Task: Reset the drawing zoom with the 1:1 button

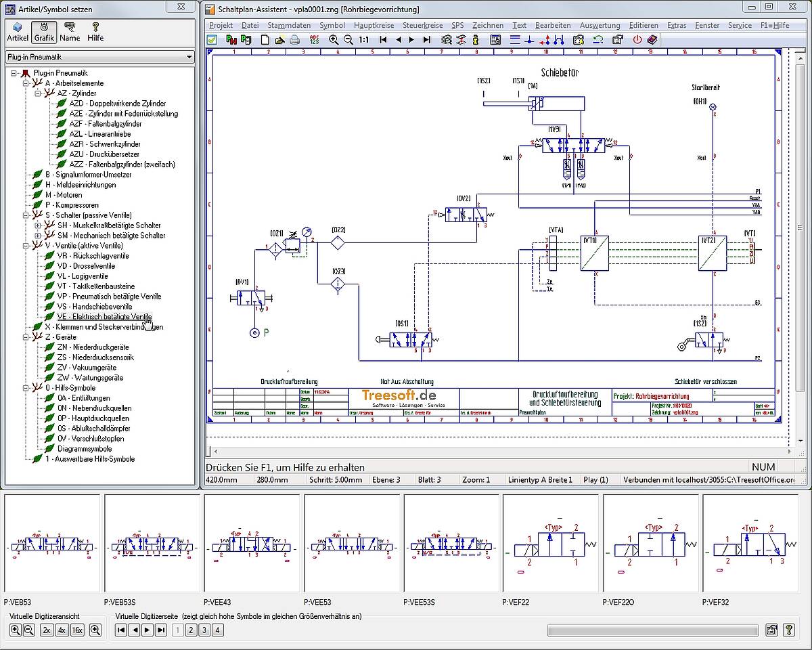Action: 364,40
